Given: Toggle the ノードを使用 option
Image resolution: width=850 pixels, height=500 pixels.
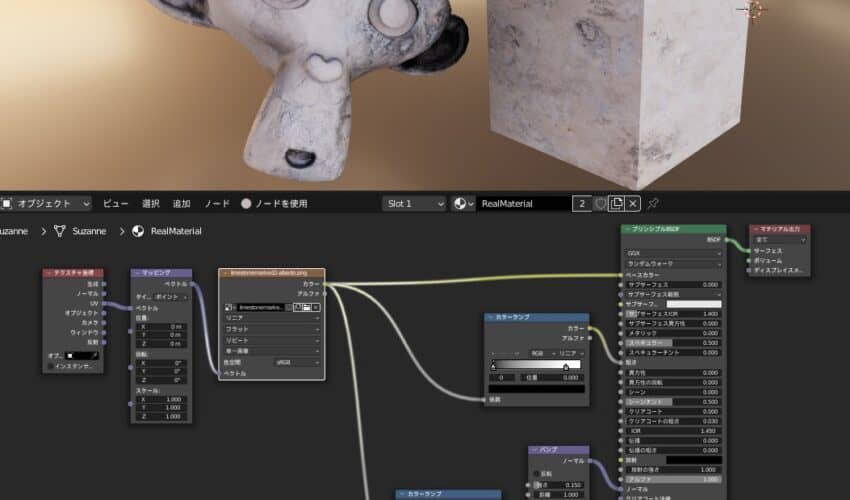Looking at the screenshot, I should coord(274,204).
